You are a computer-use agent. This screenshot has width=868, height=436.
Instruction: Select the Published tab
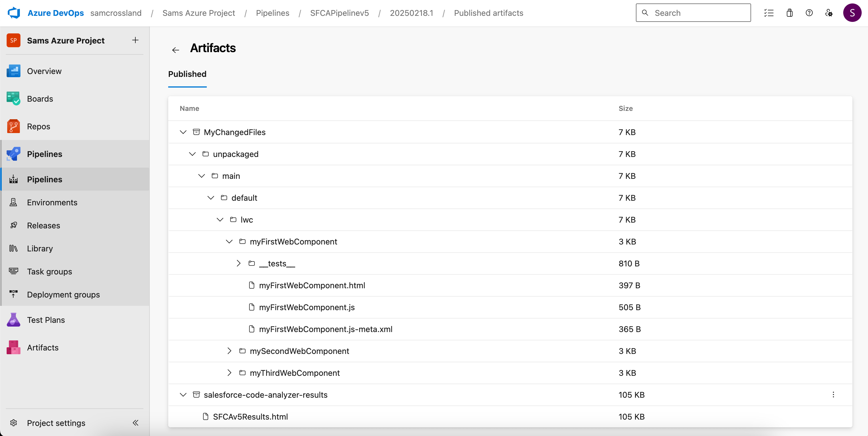[x=187, y=74]
